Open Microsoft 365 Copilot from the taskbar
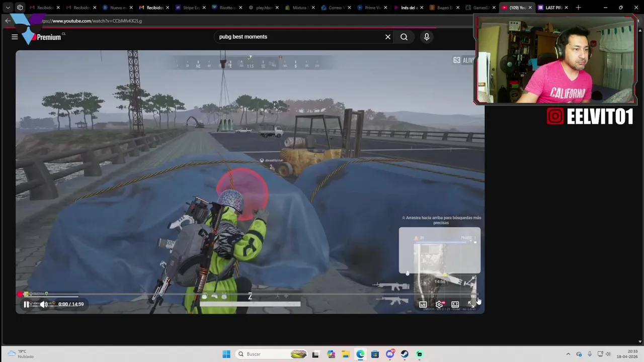644x362 pixels. (x=331, y=354)
